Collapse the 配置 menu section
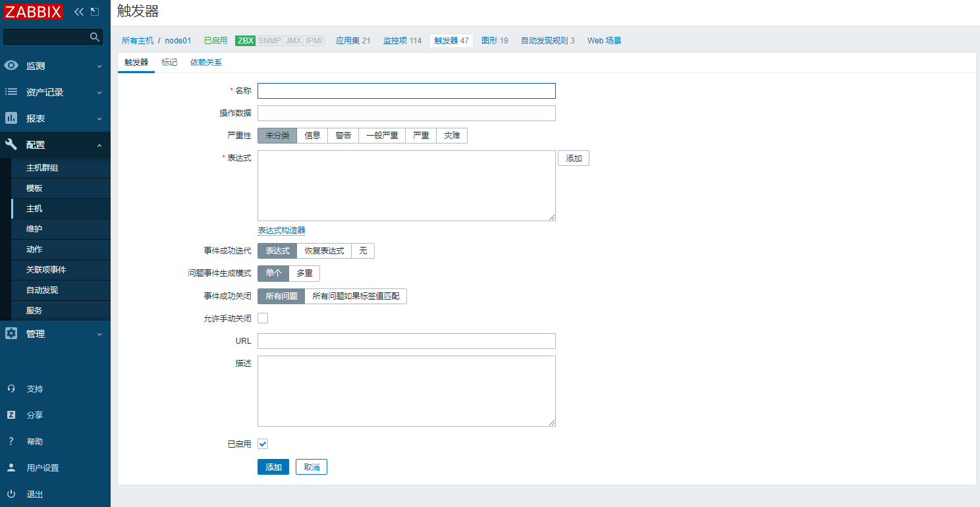Image resolution: width=980 pixels, height=507 pixels. click(x=99, y=145)
